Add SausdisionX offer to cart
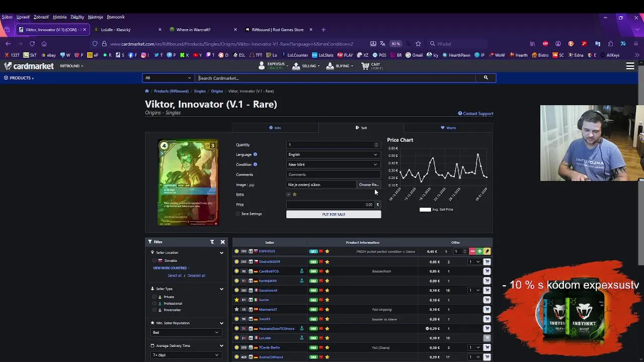The width and height of the screenshot is (644, 362). coord(487,290)
